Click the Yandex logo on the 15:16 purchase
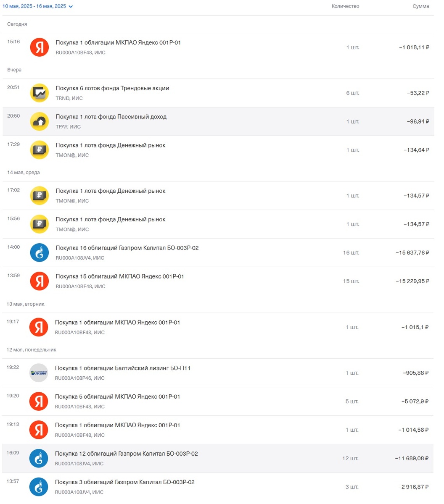 click(x=40, y=47)
